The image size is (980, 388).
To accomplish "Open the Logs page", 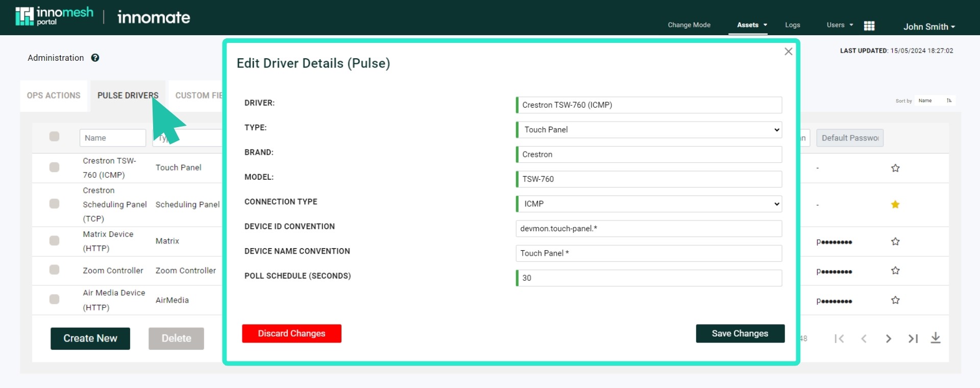I will [792, 25].
